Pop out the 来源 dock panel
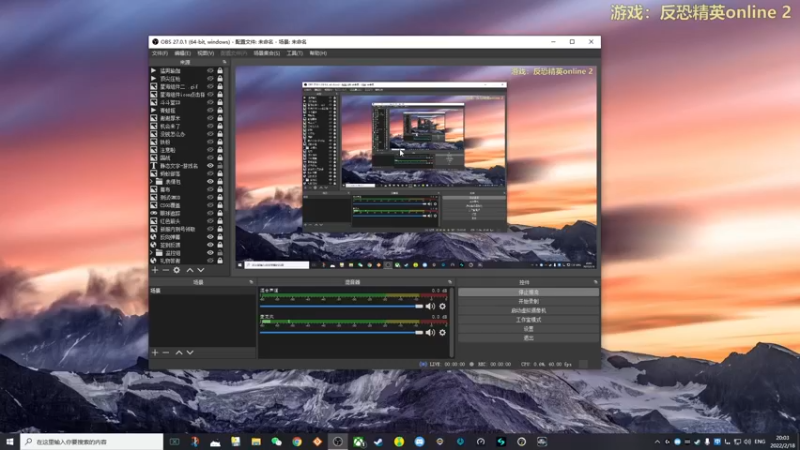800x450 pixels. (x=224, y=62)
